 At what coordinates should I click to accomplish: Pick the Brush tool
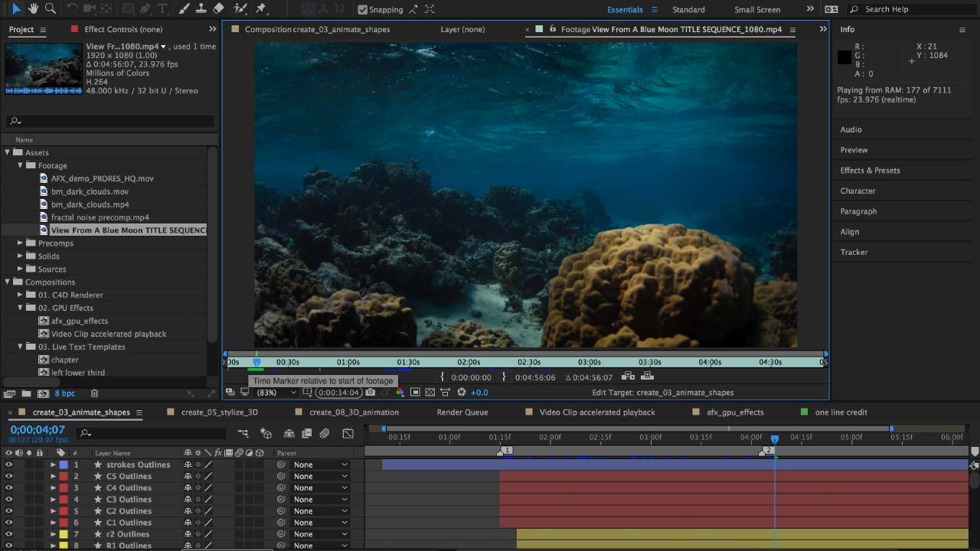pyautogui.click(x=184, y=9)
